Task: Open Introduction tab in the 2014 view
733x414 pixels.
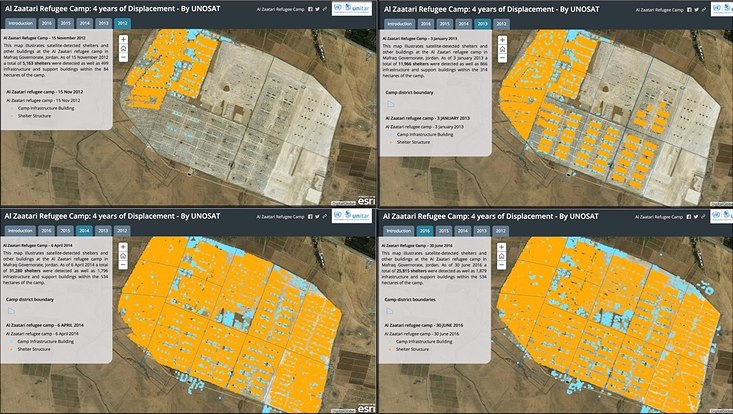Action: 20,231
